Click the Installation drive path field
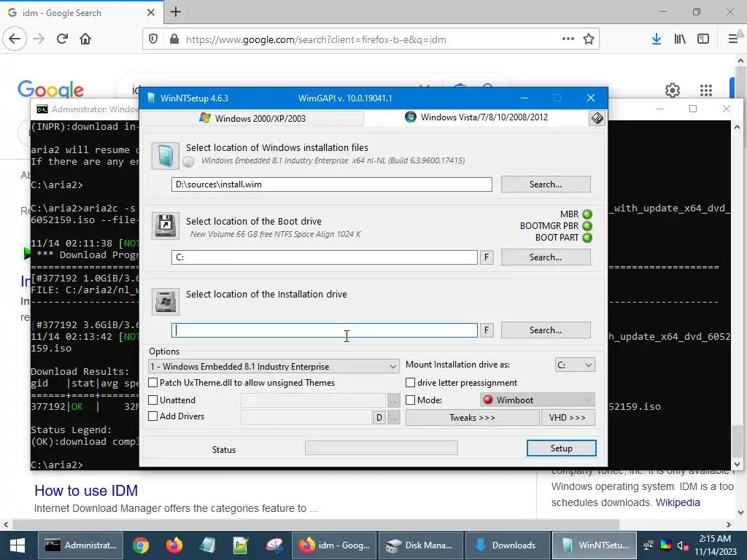Screen dimensions: 747x560 tap(325, 330)
